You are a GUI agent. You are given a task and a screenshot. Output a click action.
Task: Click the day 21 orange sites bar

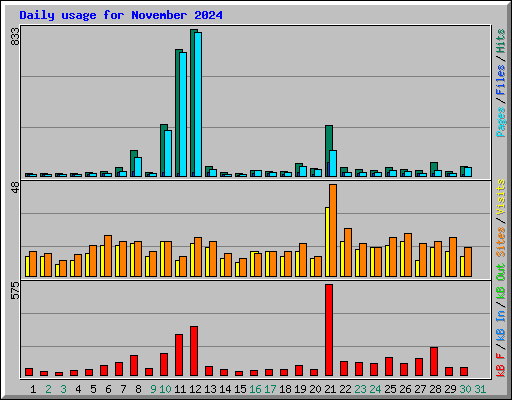click(x=333, y=230)
